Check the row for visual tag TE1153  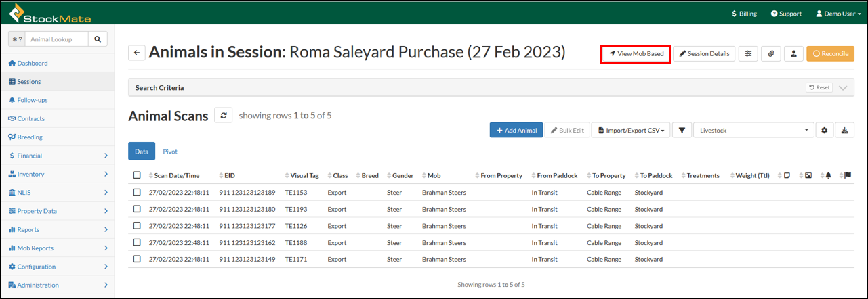point(137,193)
